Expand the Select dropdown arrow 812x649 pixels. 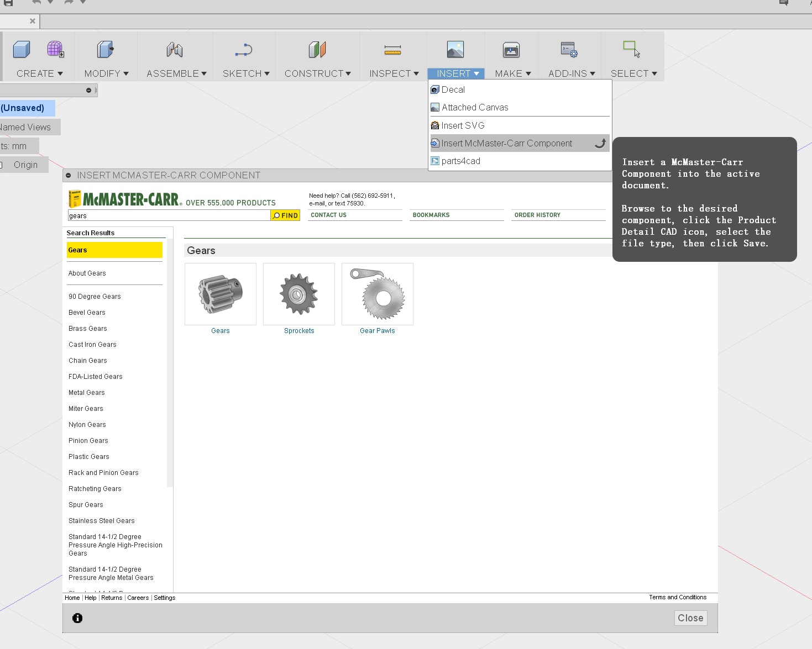(654, 73)
